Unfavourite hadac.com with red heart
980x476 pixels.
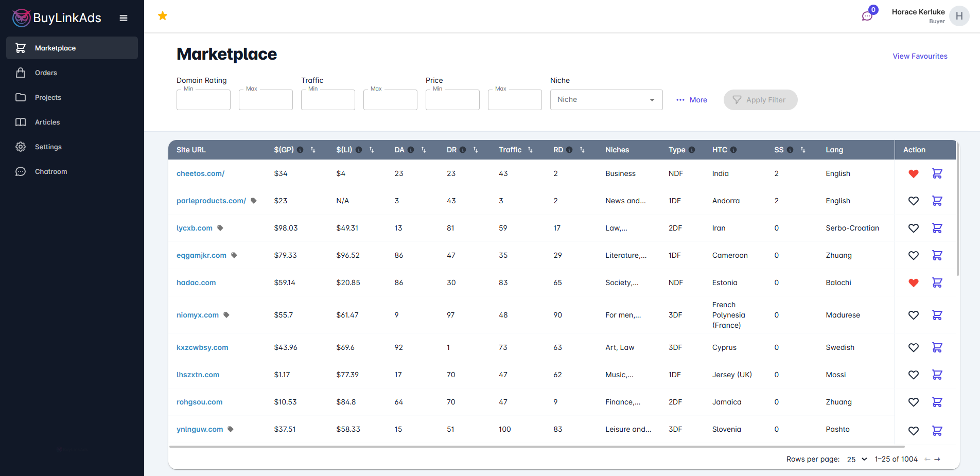pos(913,283)
